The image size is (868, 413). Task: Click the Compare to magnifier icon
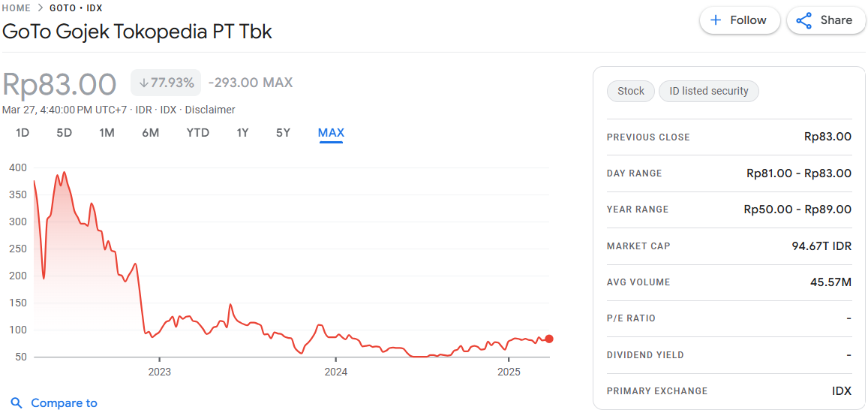(x=17, y=403)
